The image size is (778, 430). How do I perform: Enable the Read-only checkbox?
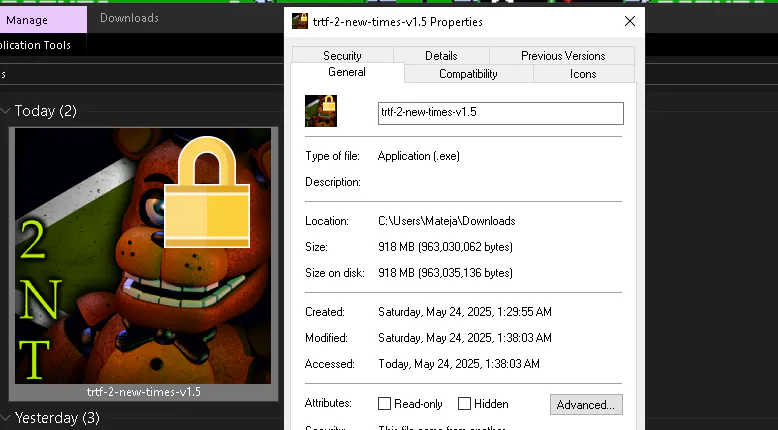point(385,404)
